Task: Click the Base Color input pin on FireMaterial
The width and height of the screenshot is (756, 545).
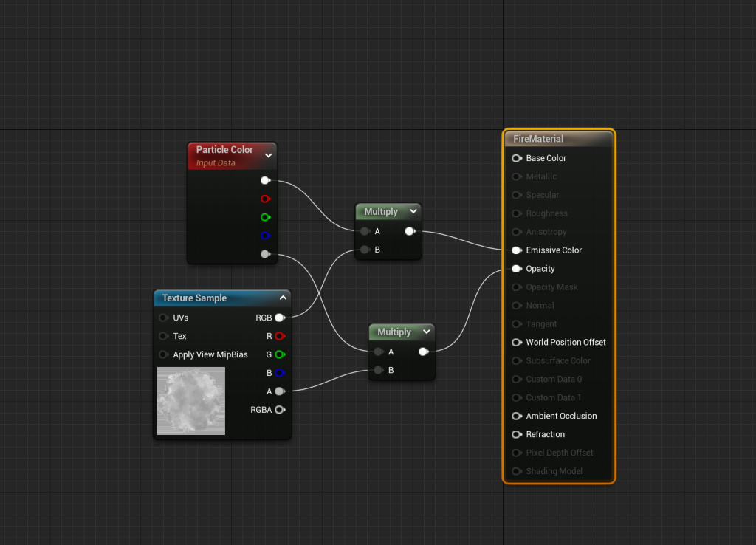Action: click(x=516, y=158)
